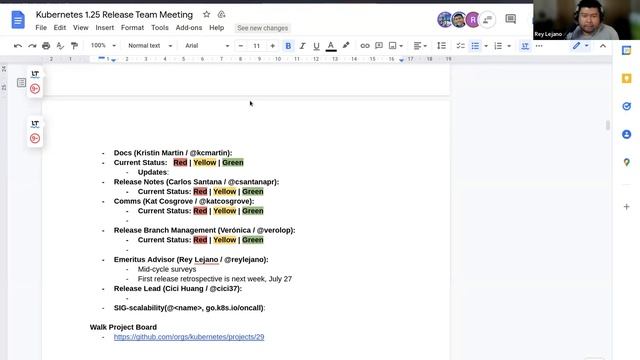
Task: Click the upper LanguageTool LT icon
Action: (x=35, y=74)
